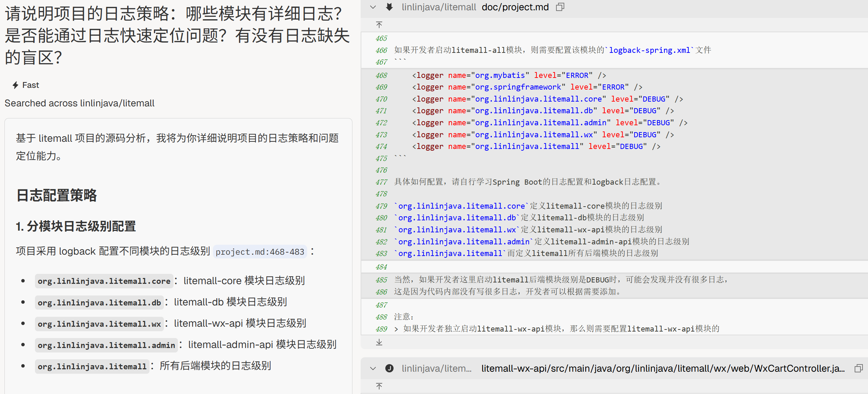The image size is (868, 394).
Task: Copy the WxCartController.java file path
Action: coord(858,368)
